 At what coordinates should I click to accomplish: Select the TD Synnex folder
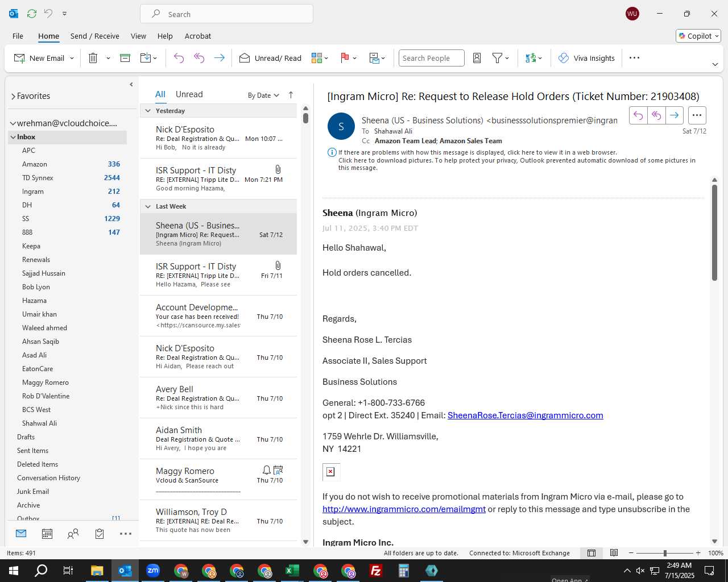pyautogui.click(x=38, y=178)
